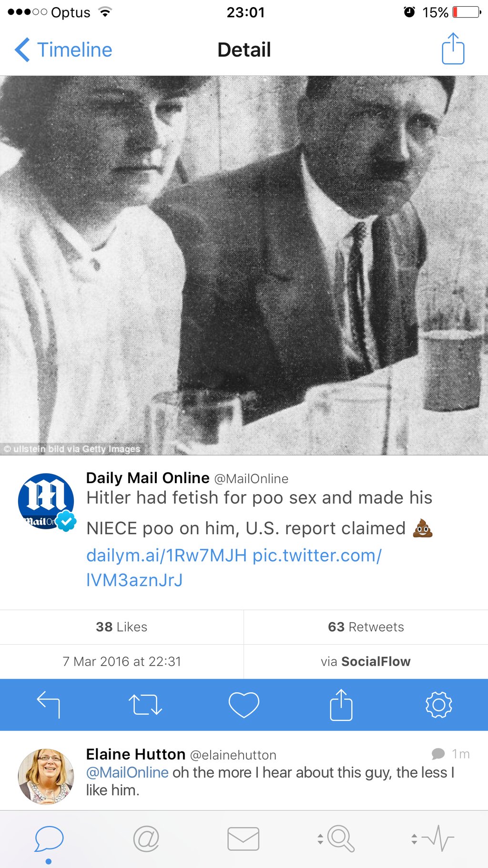This screenshot has width=488, height=868.
Task: Open the dailym.ai/1Rw7MJH link
Action: coord(166,555)
